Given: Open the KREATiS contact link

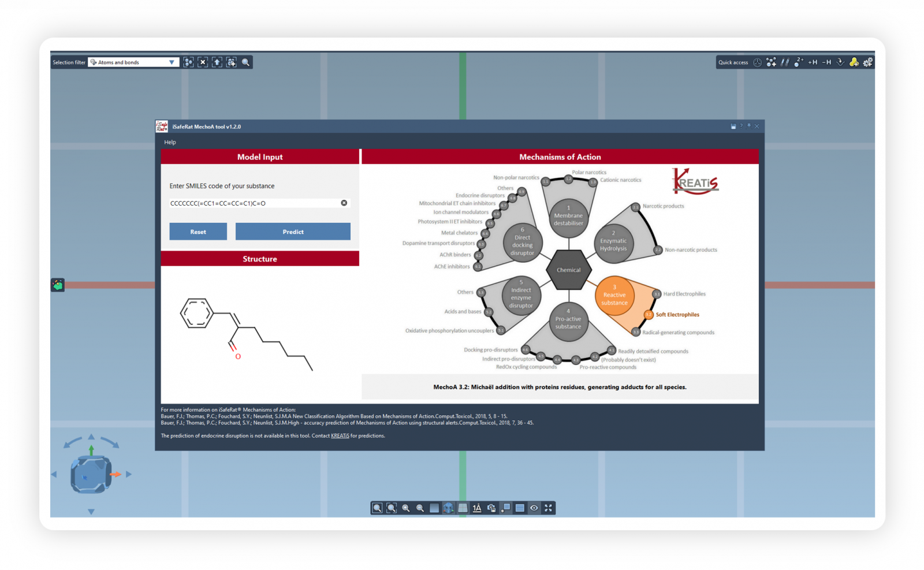Looking at the screenshot, I should pyautogui.click(x=340, y=436).
